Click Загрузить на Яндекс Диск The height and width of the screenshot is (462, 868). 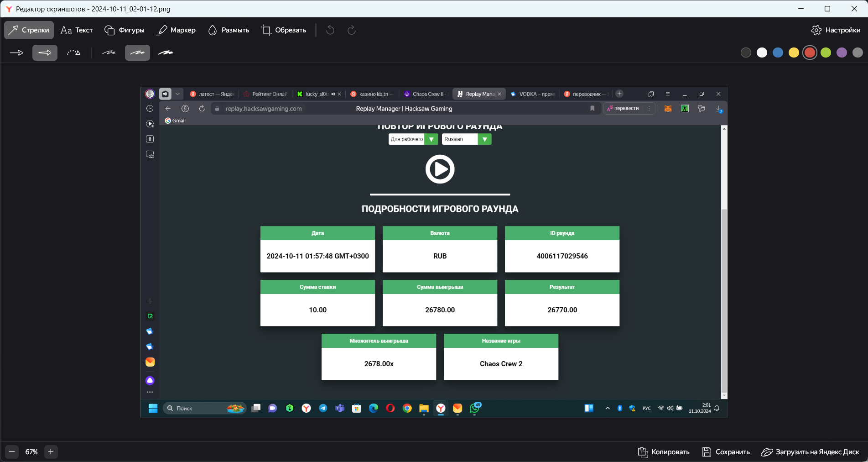click(810, 452)
